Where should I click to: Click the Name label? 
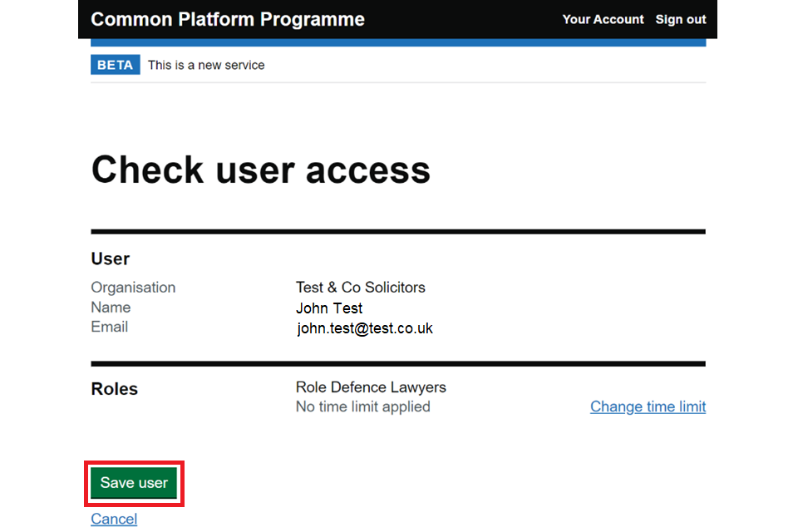click(x=111, y=307)
